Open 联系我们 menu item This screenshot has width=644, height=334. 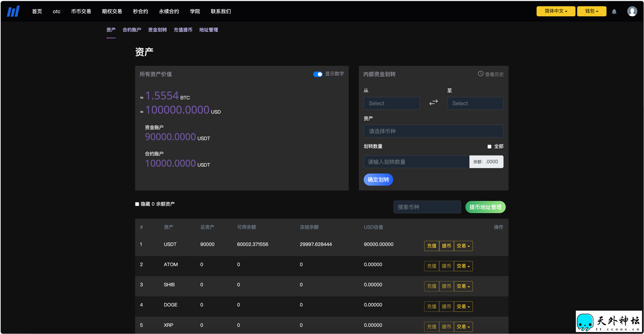coord(221,11)
